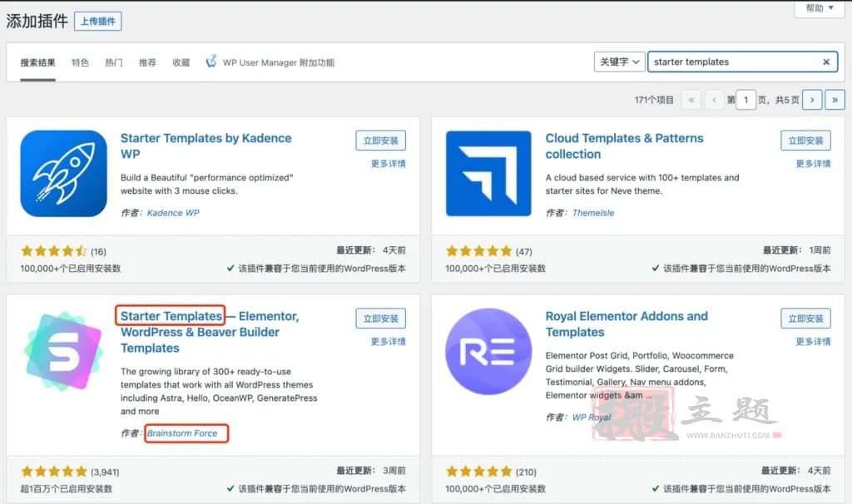Install Starter Templates by Kadence WP
The image size is (852, 504).
coord(380,140)
